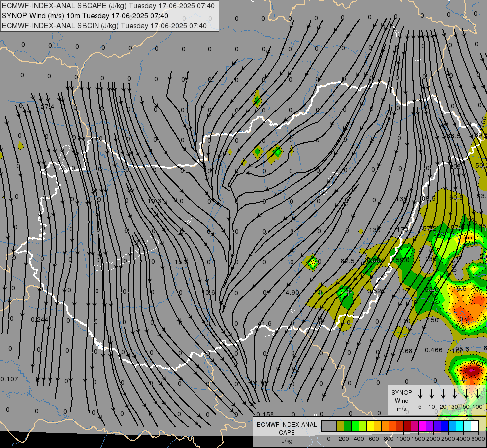
Task: Click the 2000 tick label on the CAPE scale
Action: 433,439
